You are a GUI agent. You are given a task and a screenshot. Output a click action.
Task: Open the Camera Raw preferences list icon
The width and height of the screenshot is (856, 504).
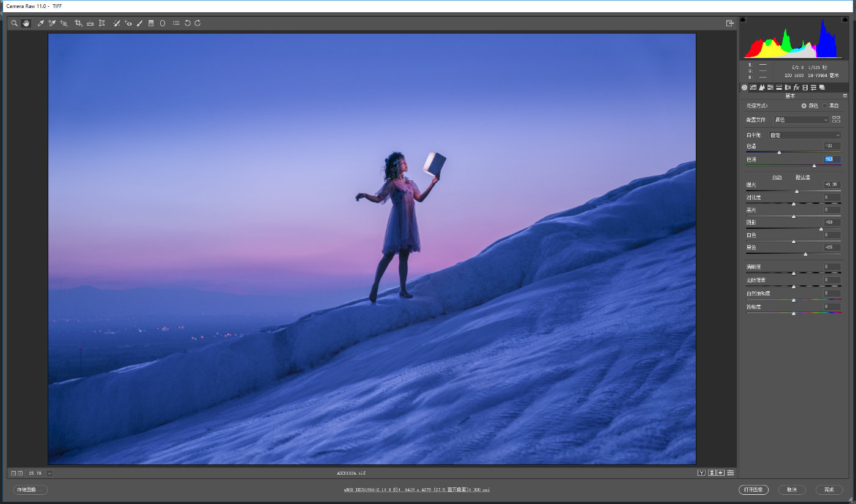pos(176,23)
